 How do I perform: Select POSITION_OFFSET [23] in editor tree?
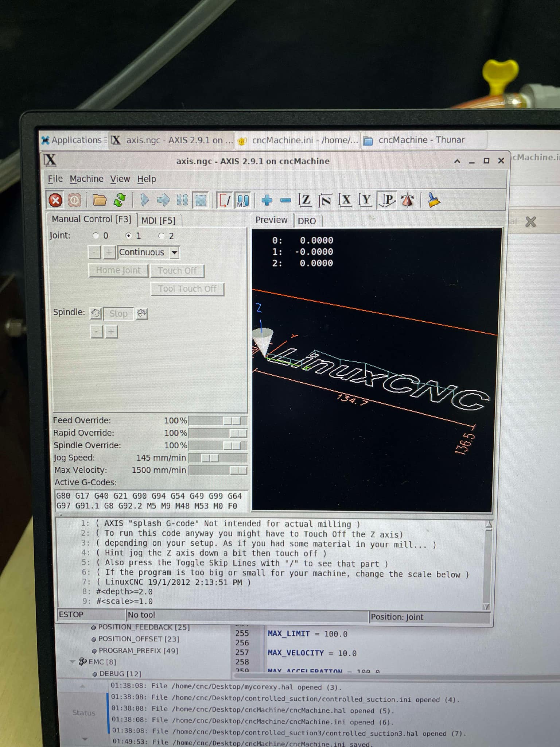click(139, 639)
